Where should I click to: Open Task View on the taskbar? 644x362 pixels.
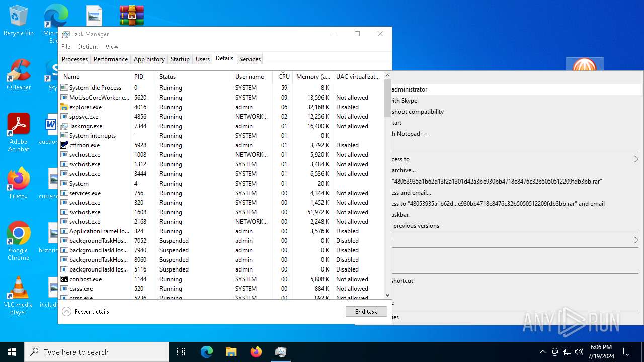tap(181, 352)
